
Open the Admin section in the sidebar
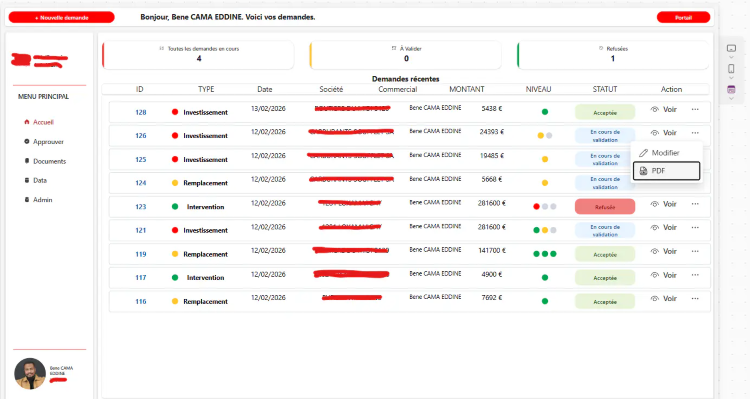[38, 200]
